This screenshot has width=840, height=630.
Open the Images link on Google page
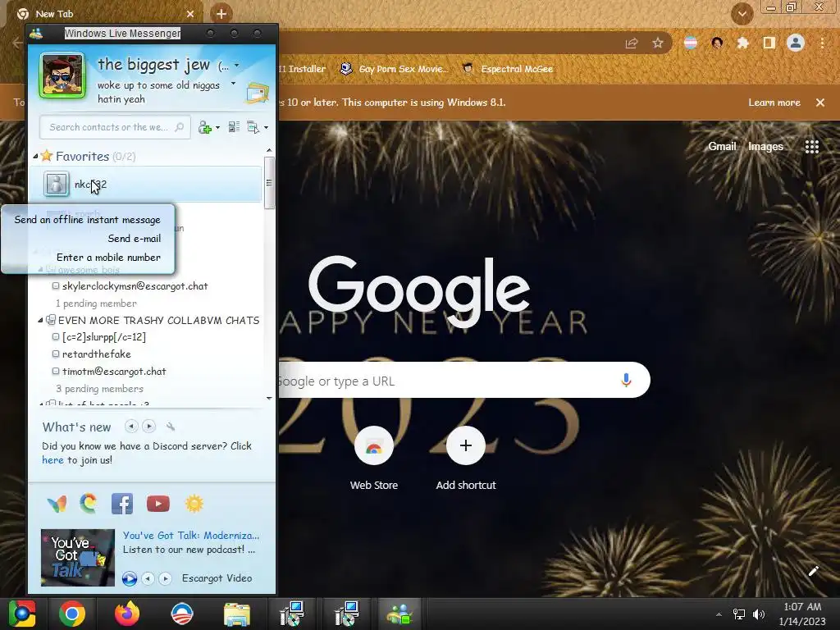coord(765,146)
